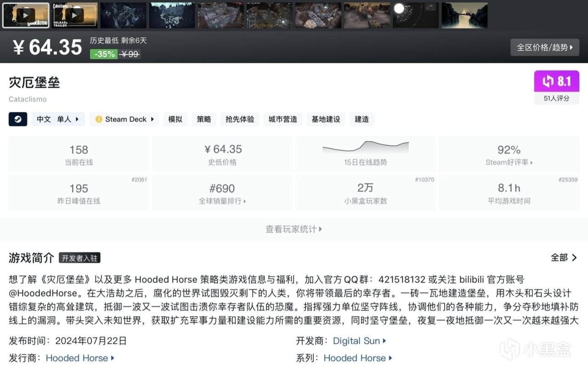The width and height of the screenshot is (588, 370).
Task: Open publisher Hooded Horse link
Action: coord(80,358)
